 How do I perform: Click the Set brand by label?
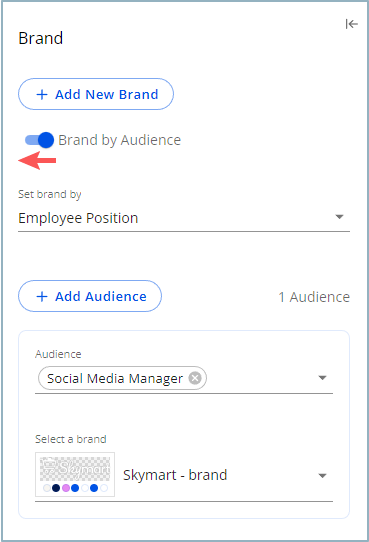(x=50, y=195)
